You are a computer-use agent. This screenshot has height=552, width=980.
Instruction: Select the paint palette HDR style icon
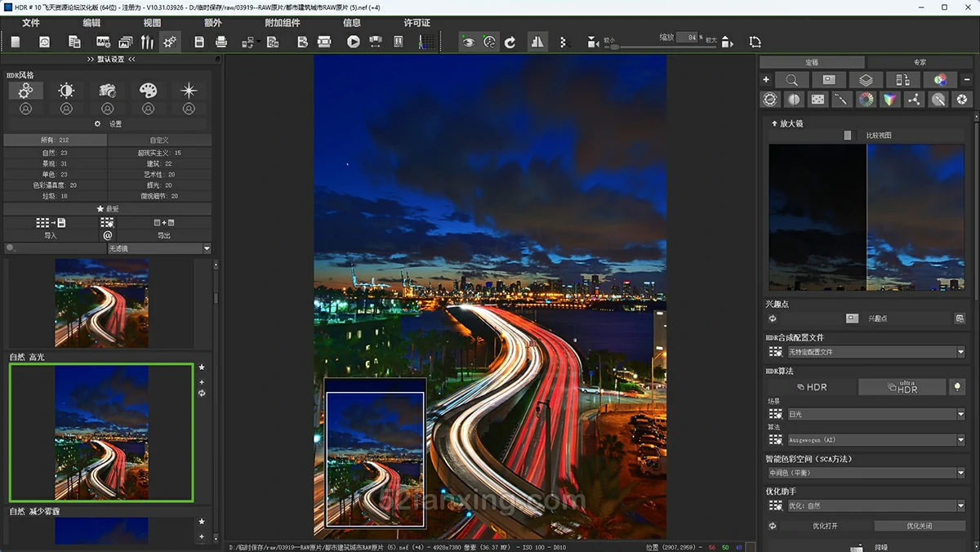click(x=148, y=91)
